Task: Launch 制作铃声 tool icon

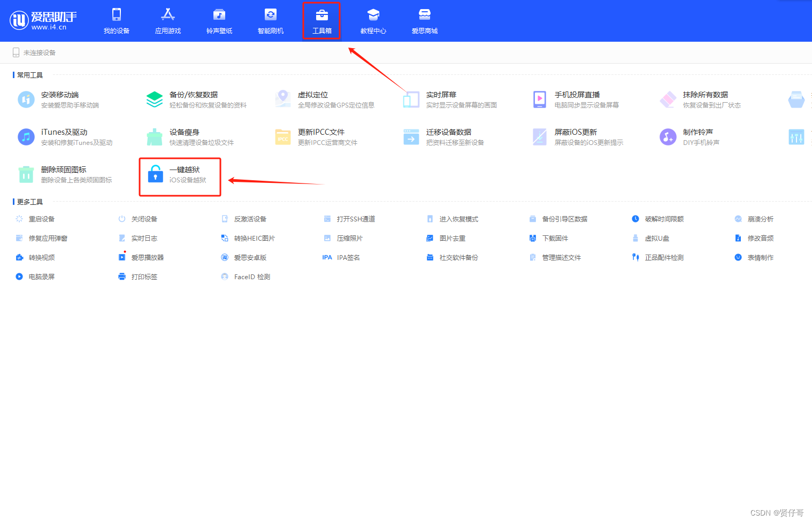Action: point(668,137)
